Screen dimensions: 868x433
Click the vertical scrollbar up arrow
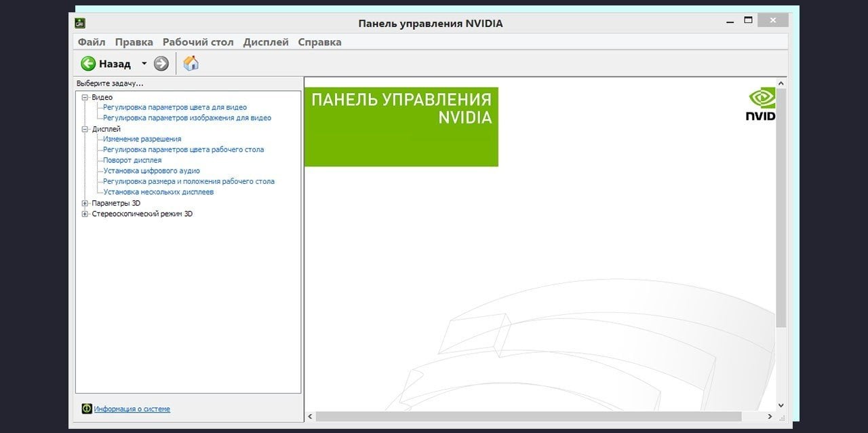(781, 83)
